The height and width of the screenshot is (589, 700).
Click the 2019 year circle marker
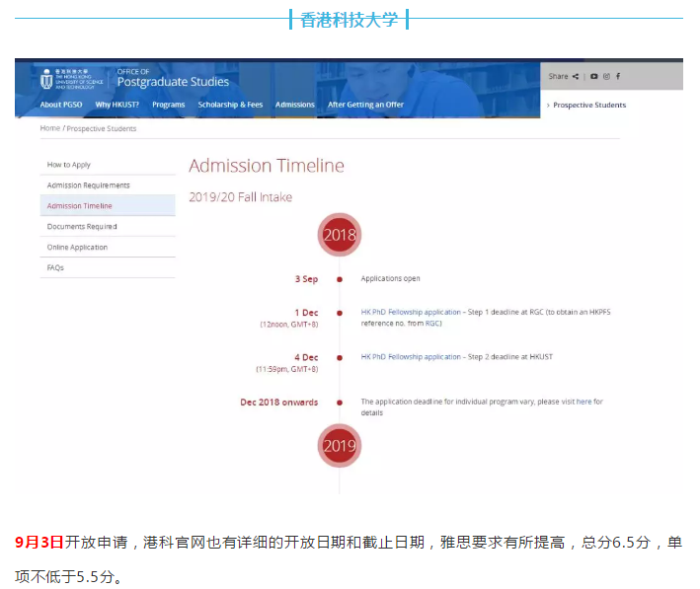pos(340,446)
